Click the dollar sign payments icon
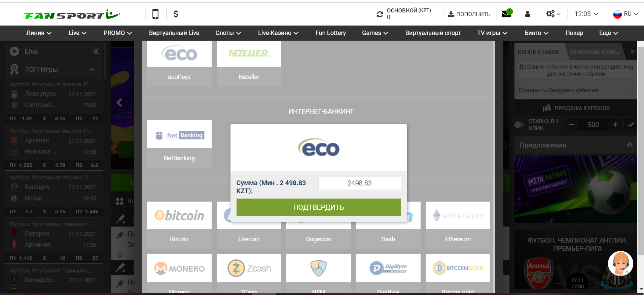Viewport: 644px width, 295px height. [176, 14]
